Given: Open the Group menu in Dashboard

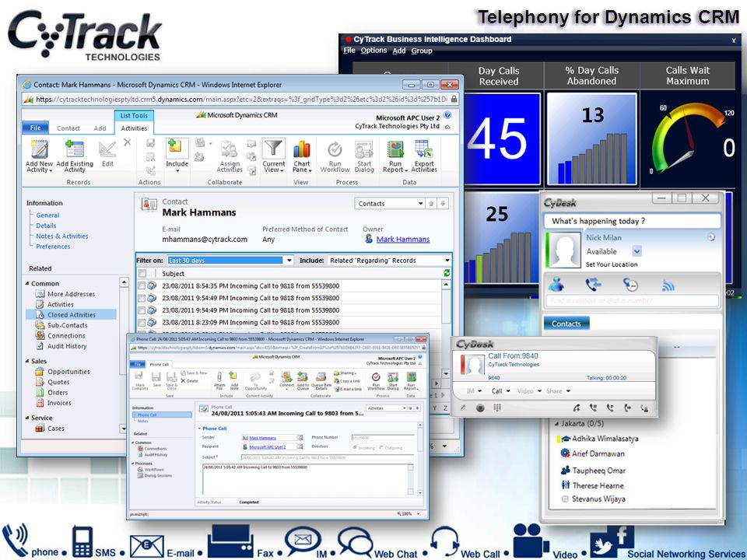Looking at the screenshot, I should (422, 51).
